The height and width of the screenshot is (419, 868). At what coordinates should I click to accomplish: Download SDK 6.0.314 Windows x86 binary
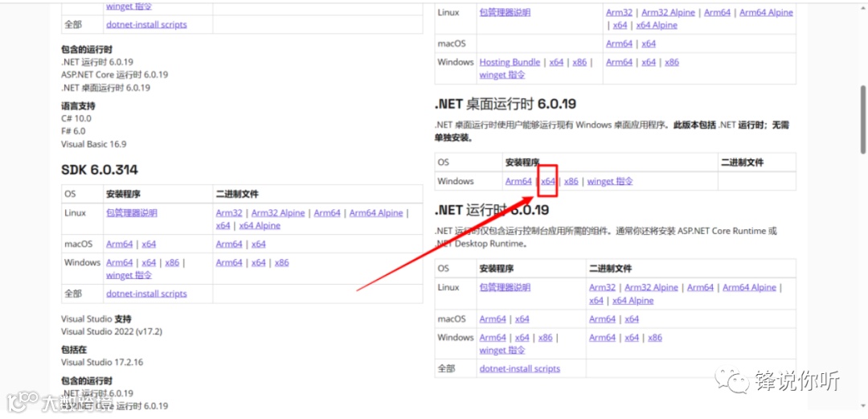pos(282,262)
